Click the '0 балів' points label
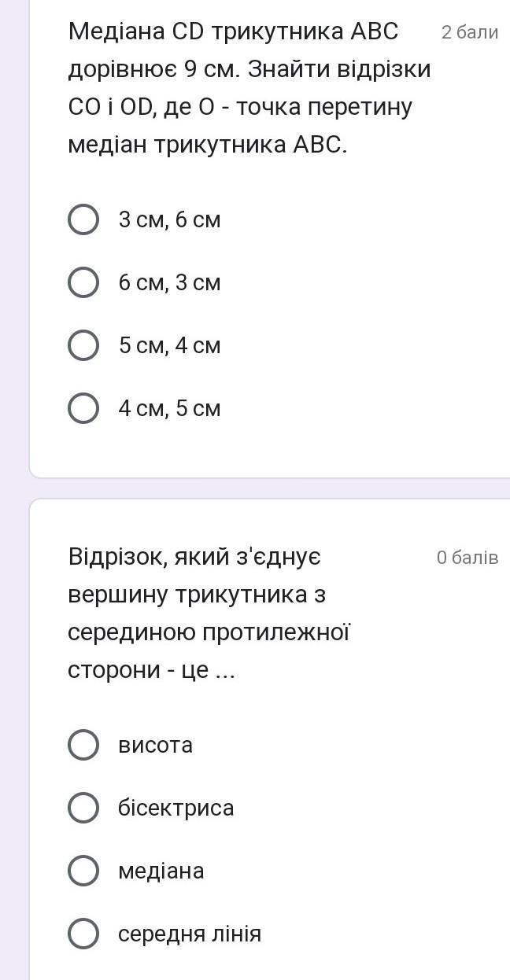The height and width of the screenshot is (980, 510). (x=468, y=558)
